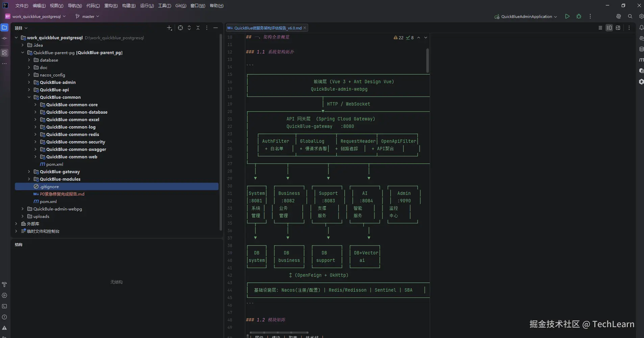644x338 pixels.
Task: Click the Project tree vertical scrollbar
Action: 221,132
